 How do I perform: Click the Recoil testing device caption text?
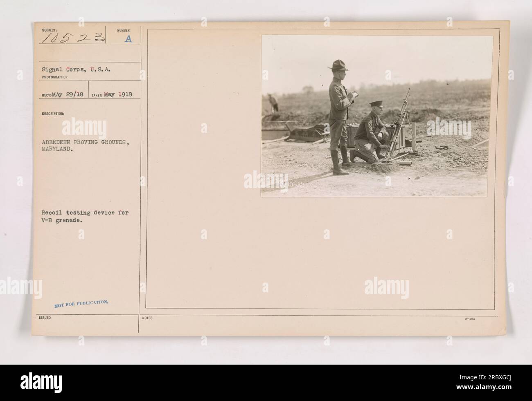pyautogui.click(x=84, y=215)
